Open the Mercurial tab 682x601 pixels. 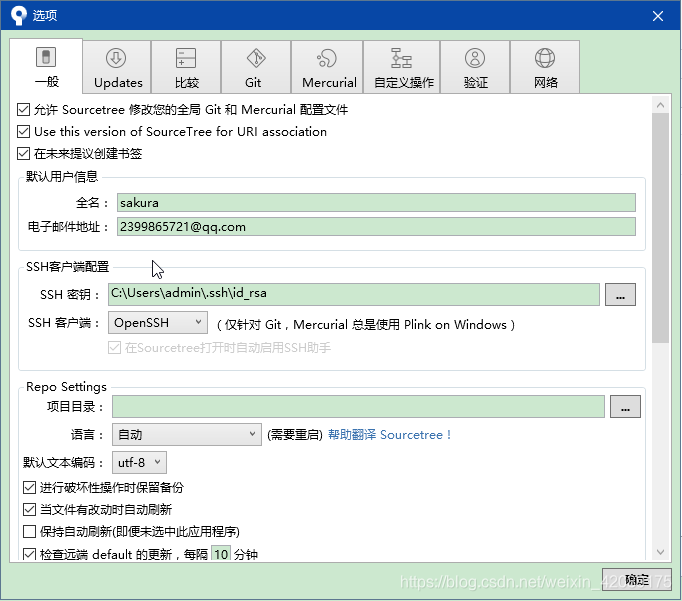pyautogui.click(x=327, y=67)
